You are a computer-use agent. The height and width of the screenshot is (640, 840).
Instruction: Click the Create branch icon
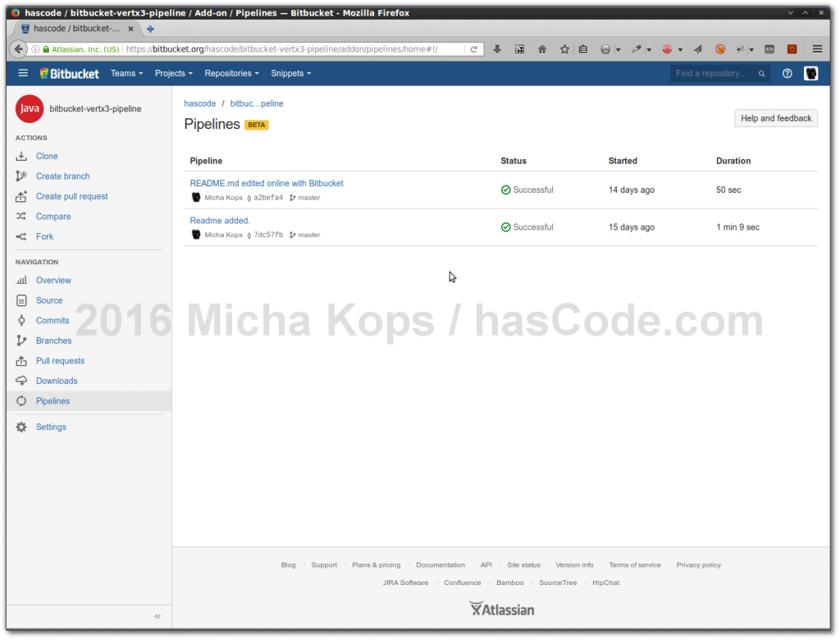pos(21,176)
